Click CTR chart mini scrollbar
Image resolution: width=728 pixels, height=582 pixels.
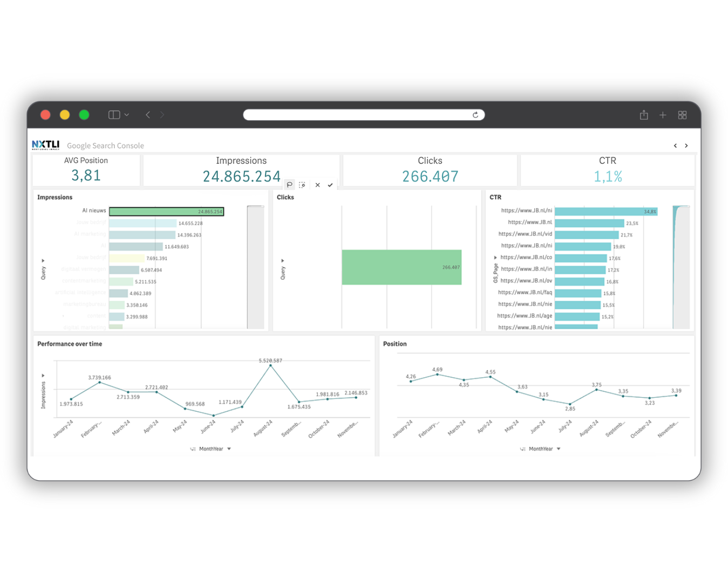pyautogui.click(x=681, y=267)
